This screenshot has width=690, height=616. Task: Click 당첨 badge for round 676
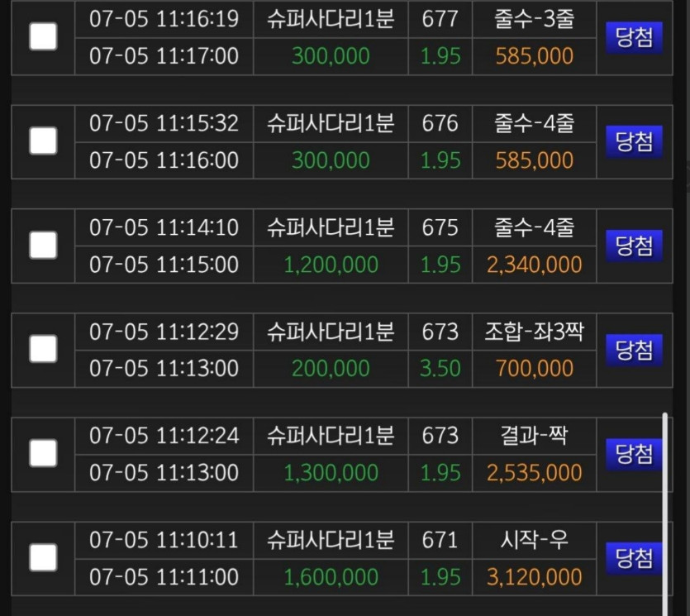[634, 141]
